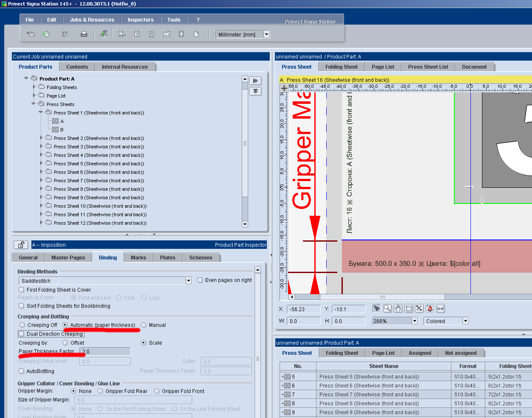Screen dimensions: 532x418
Task: Select the Manual creeping radio button
Action: pos(143,325)
